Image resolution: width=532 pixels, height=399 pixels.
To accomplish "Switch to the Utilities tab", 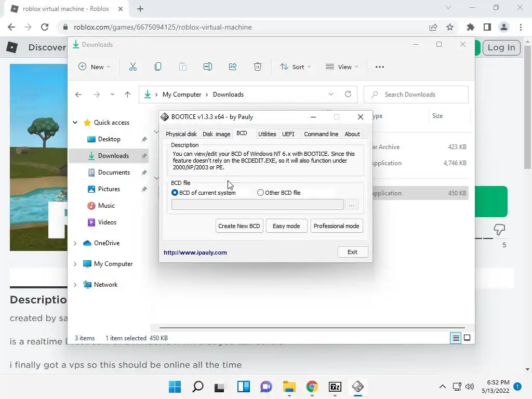I will [267, 134].
